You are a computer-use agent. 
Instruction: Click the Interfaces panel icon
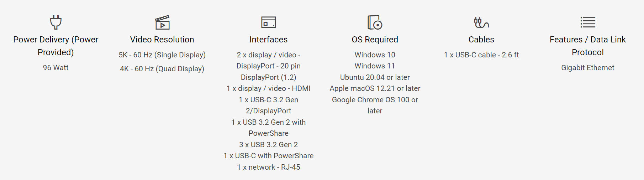[x=269, y=22]
